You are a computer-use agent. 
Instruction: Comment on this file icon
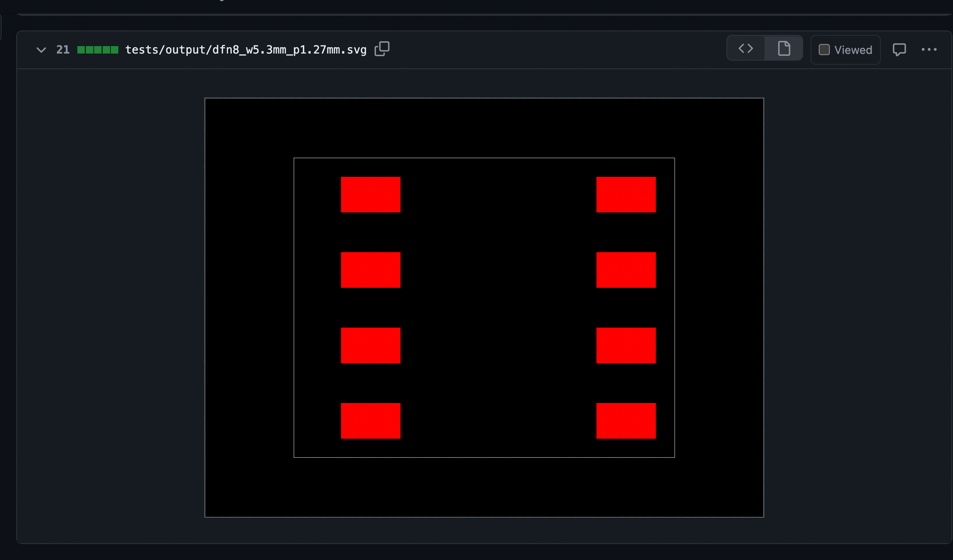(x=899, y=49)
